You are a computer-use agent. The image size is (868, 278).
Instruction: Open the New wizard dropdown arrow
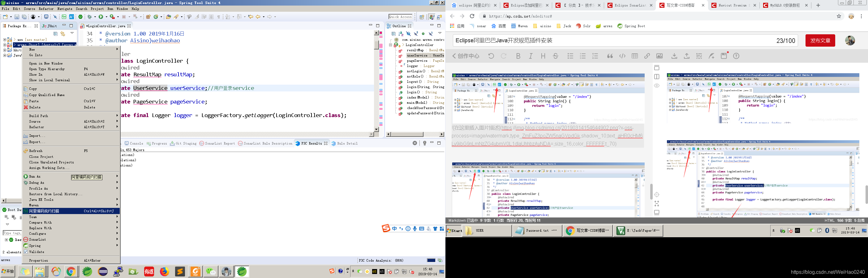click(11, 16)
